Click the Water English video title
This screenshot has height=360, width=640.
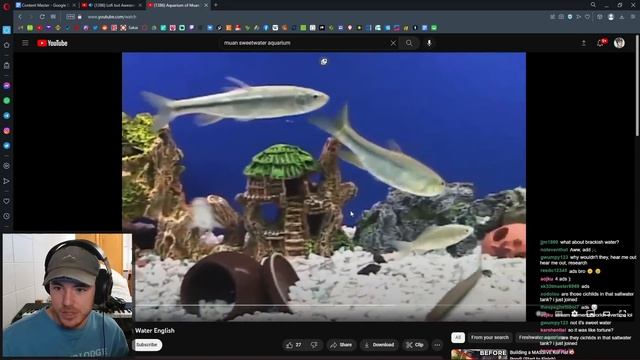pyautogui.click(x=155, y=331)
